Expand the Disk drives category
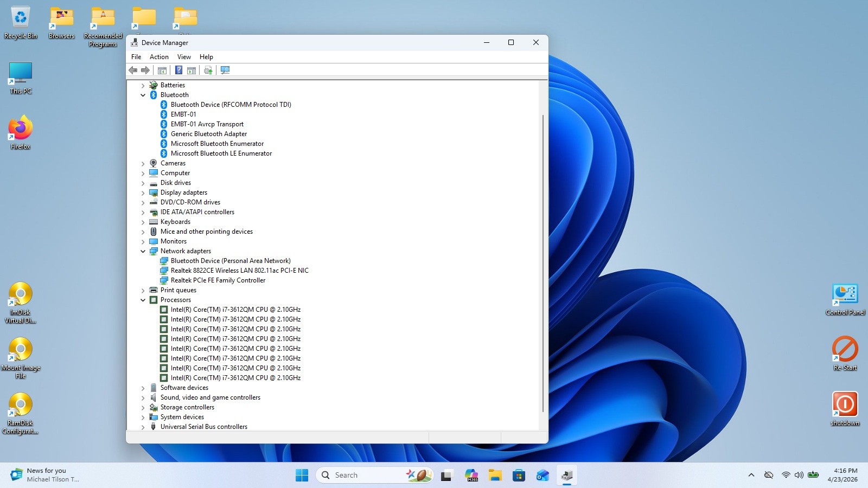The image size is (868, 488). tap(143, 183)
